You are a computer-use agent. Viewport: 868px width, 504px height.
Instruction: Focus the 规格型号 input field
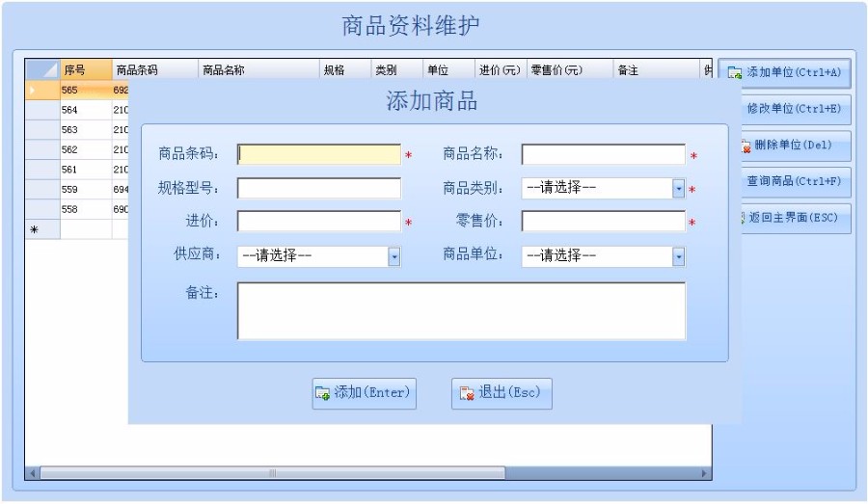(x=319, y=188)
